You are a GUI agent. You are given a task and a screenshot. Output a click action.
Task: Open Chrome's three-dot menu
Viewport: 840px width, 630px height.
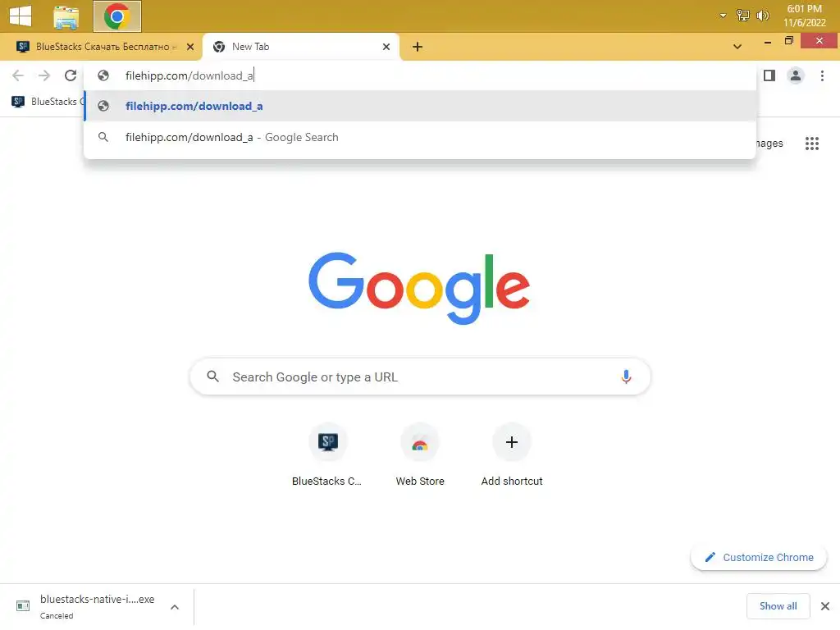click(822, 75)
